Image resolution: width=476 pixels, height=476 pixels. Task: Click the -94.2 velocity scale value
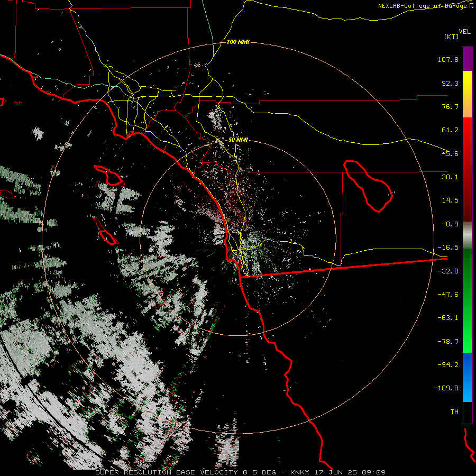[448, 365]
